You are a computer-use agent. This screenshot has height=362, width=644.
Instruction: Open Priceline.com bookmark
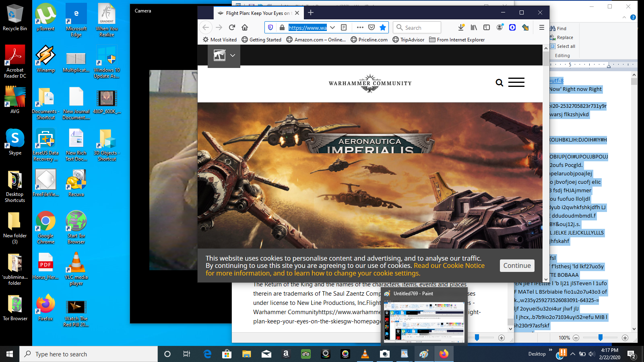(x=369, y=39)
